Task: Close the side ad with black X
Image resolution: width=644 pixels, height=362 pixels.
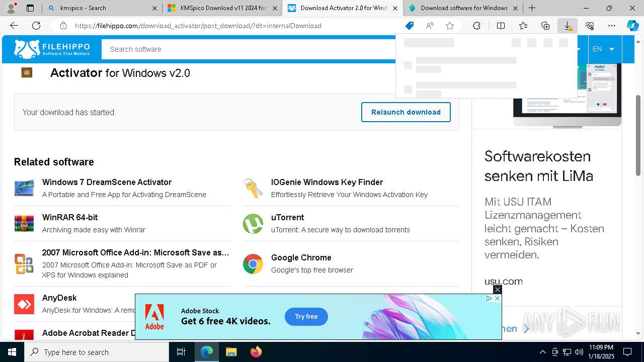Action: 497,290
